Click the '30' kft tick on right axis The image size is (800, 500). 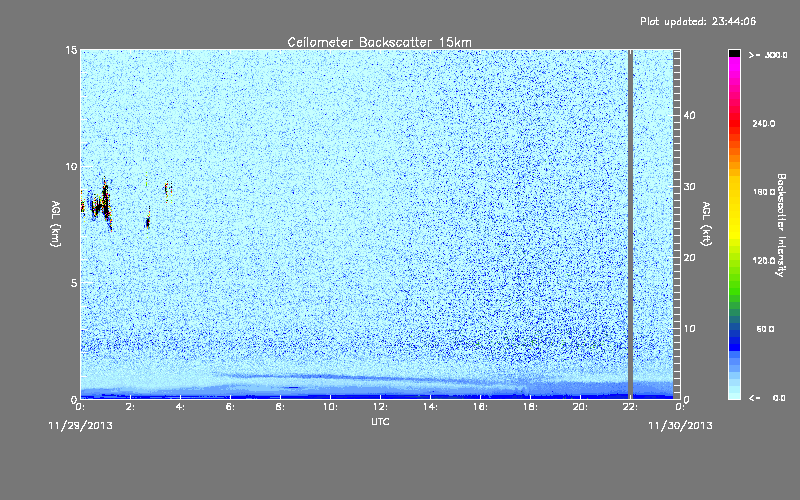coord(689,187)
